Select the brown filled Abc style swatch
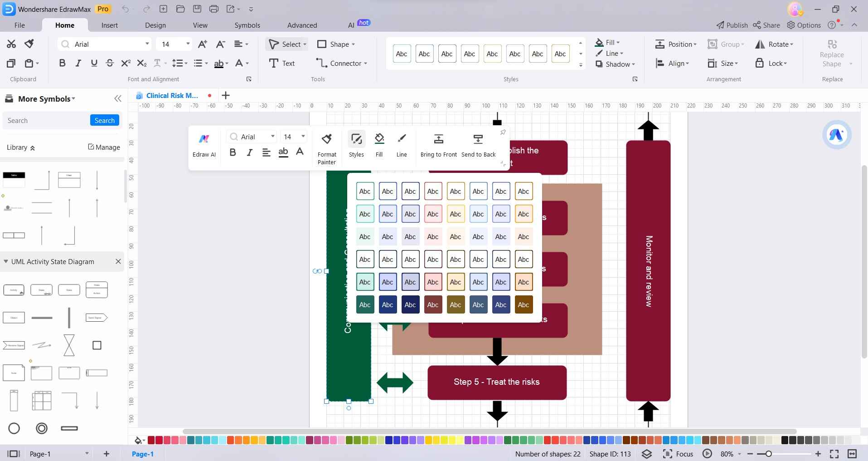The height and width of the screenshot is (461, 868). [524, 304]
